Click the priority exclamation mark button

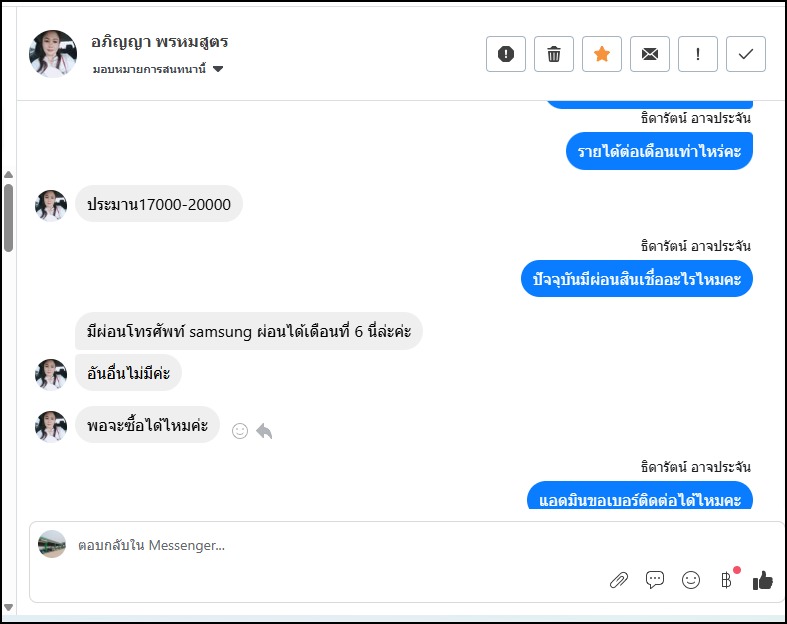pos(697,54)
